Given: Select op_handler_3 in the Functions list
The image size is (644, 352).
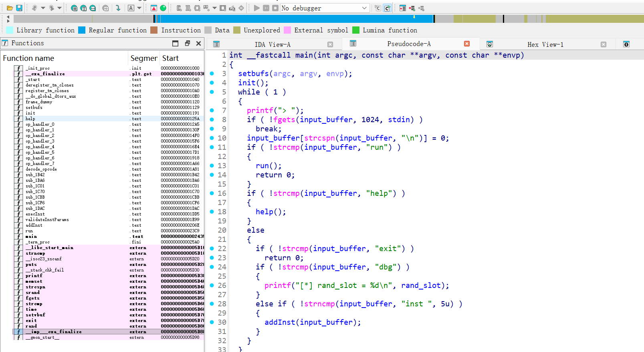Looking at the screenshot, I should [40, 141].
